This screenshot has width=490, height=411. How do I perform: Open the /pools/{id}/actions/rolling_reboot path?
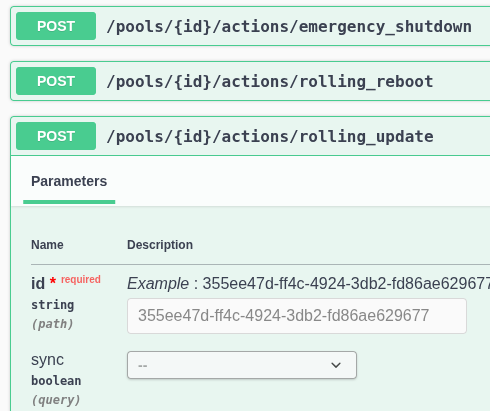coord(270,81)
